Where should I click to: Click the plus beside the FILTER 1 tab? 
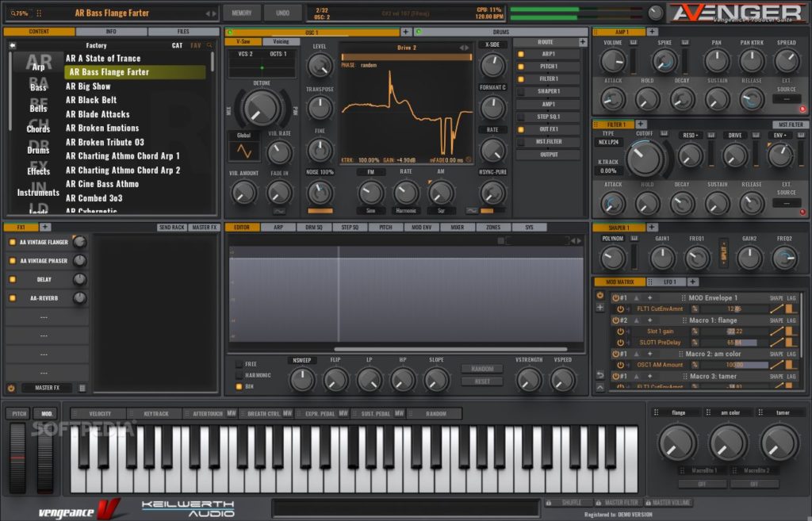(x=641, y=125)
